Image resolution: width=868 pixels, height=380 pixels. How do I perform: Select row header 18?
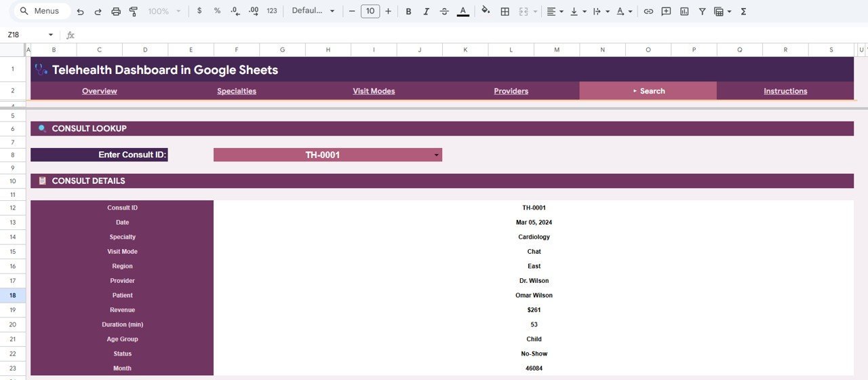(13, 295)
